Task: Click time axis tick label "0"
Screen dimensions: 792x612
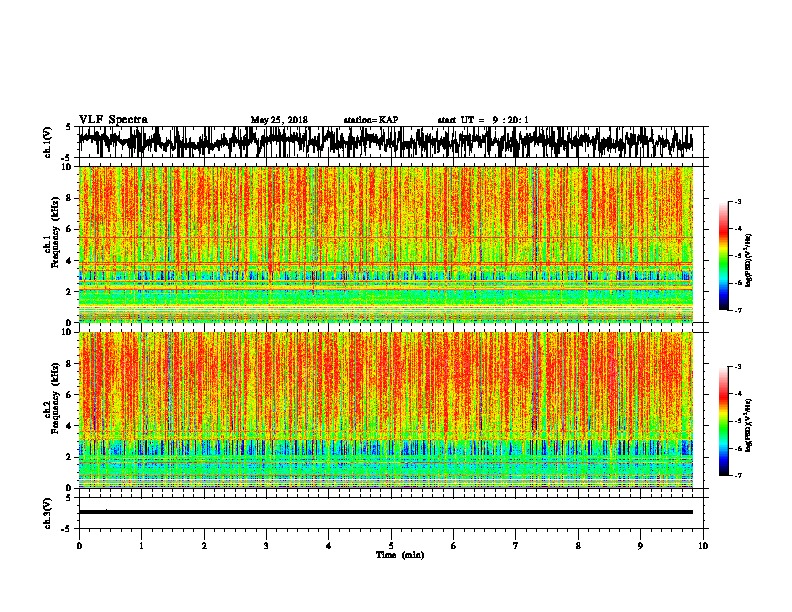Action: (x=79, y=546)
